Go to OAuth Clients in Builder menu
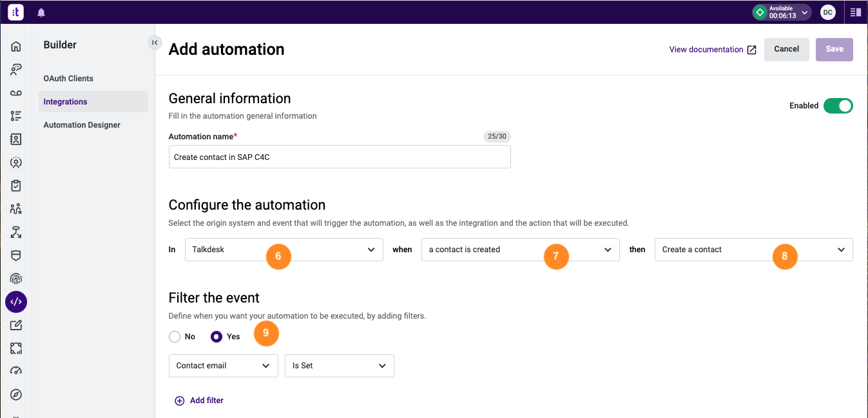This screenshot has width=868, height=418. point(68,79)
